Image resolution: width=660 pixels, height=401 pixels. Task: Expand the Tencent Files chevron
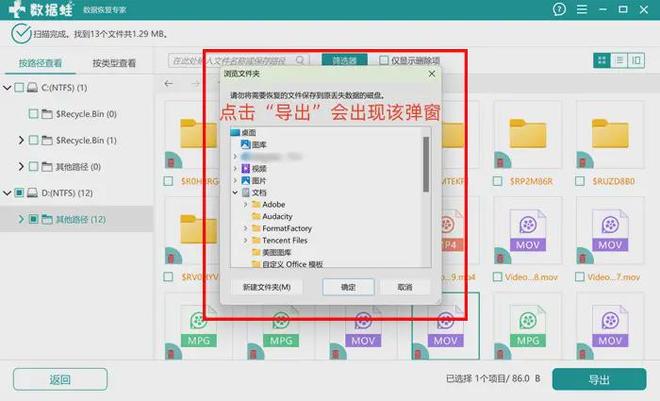tap(245, 240)
